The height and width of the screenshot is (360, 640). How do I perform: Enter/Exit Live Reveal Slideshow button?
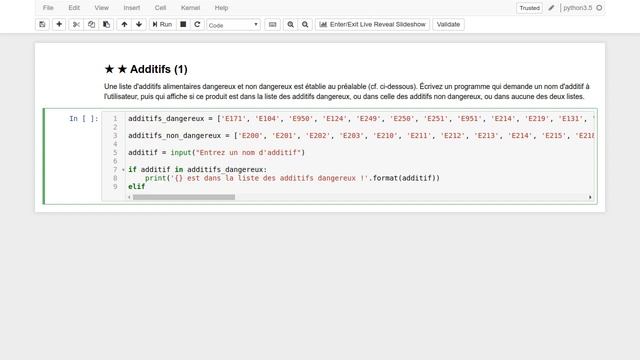coord(372,24)
